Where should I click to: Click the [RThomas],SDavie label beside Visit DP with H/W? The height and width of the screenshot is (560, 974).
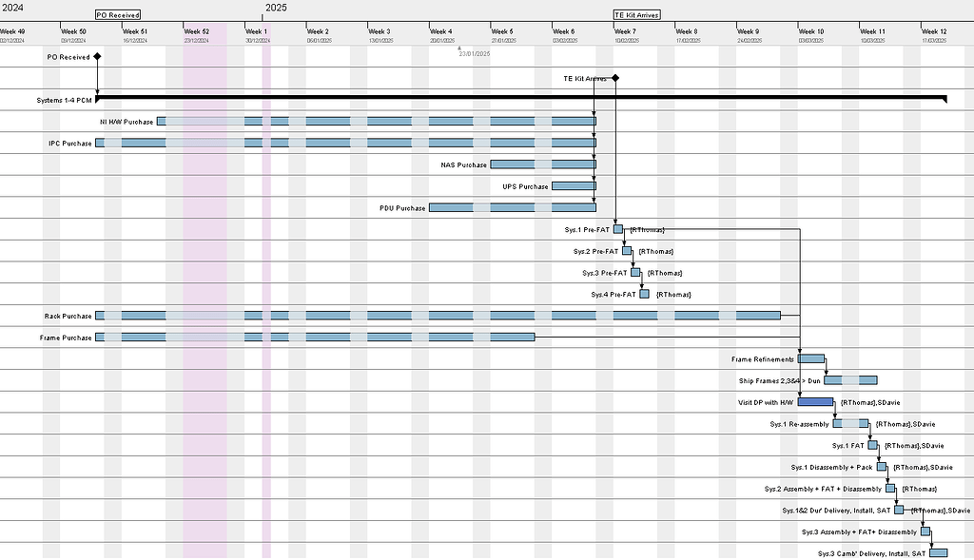click(871, 402)
